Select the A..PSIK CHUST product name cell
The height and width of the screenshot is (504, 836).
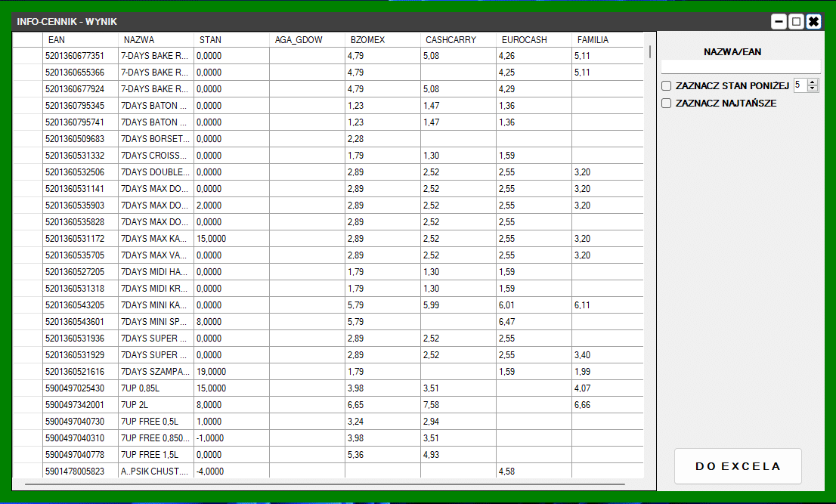tap(156, 472)
